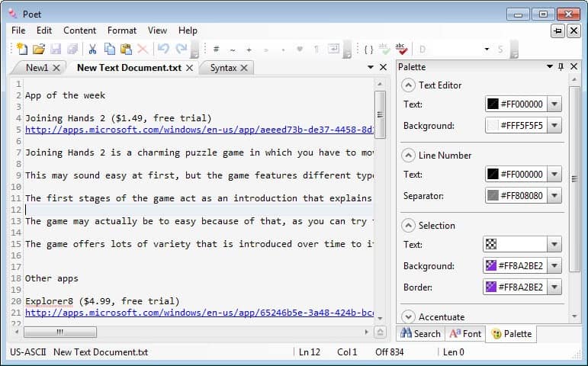Click the tilde (~) toolbar icon
Image resolution: width=588 pixels, height=366 pixels.
233,50
